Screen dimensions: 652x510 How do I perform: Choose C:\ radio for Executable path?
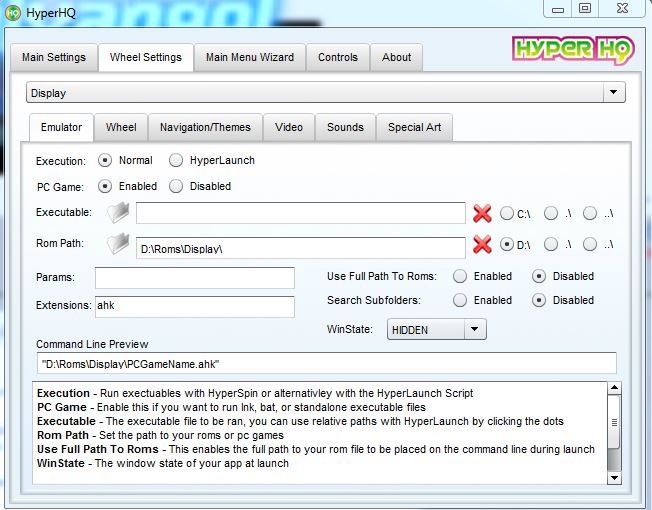pyautogui.click(x=506, y=213)
